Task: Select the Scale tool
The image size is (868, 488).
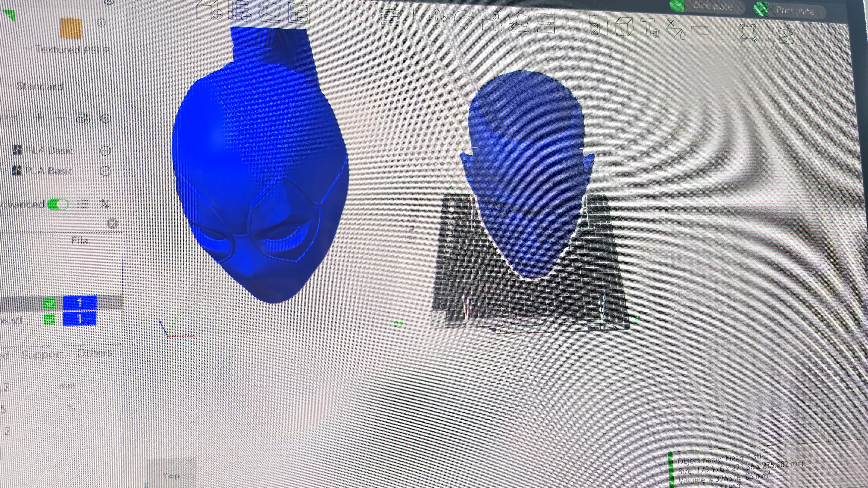Action: pyautogui.click(x=492, y=21)
